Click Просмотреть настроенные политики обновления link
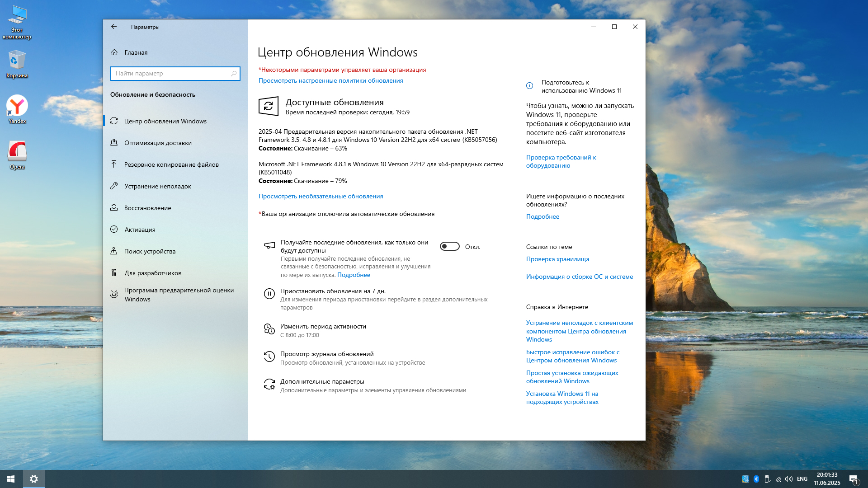This screenshot has height=488, width=868. click(330, 80)
